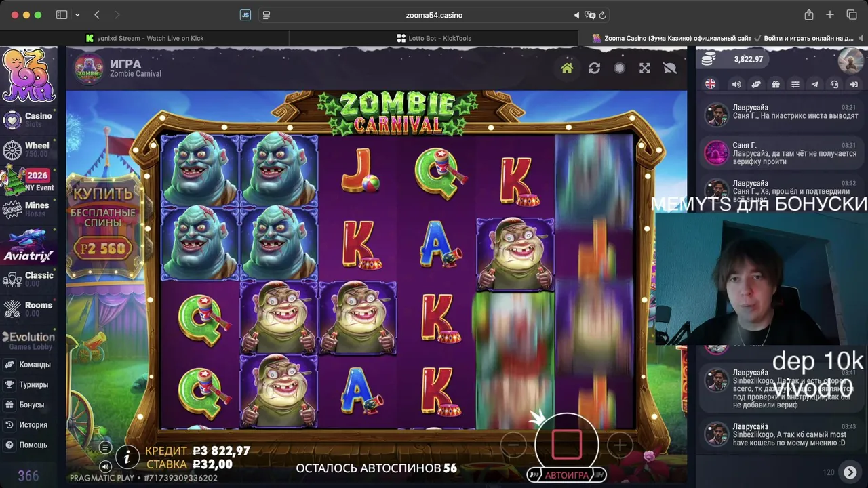
Task: Click the КРЕДИТ ₽3 822,97 value
Action: coord(221,451)
